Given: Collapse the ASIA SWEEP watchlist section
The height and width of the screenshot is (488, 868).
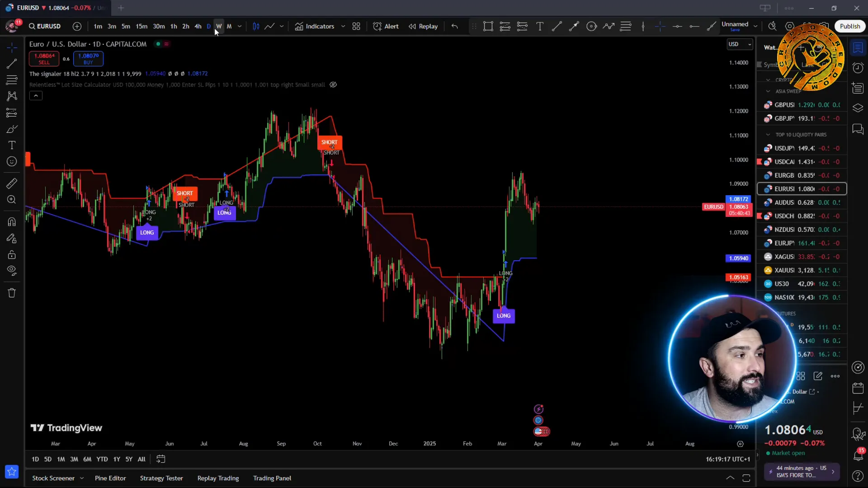Looking at the screenshot, I should point(768,91).
